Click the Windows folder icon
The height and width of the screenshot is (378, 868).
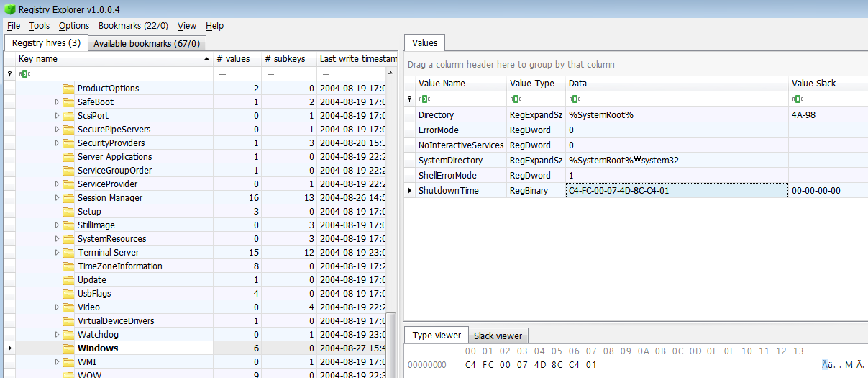pos(68,348)
